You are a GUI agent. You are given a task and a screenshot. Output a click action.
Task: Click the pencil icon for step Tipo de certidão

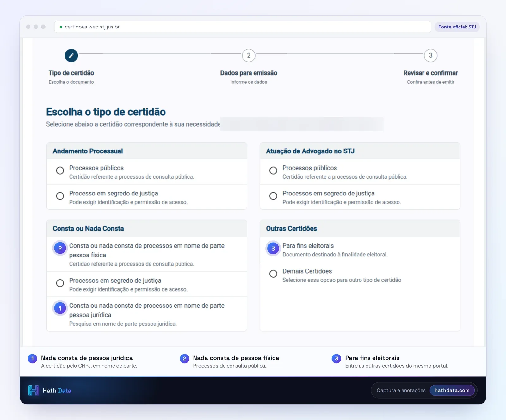point(71,56)
